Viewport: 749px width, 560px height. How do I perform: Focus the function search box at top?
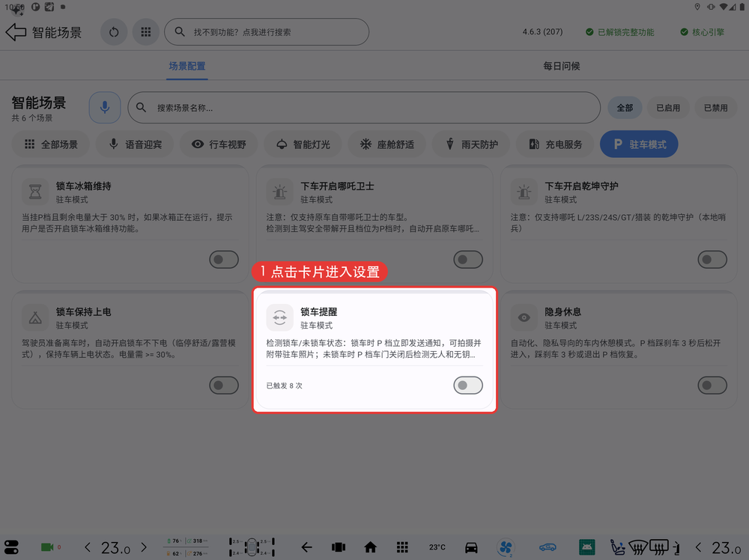(x=267, y=32)
